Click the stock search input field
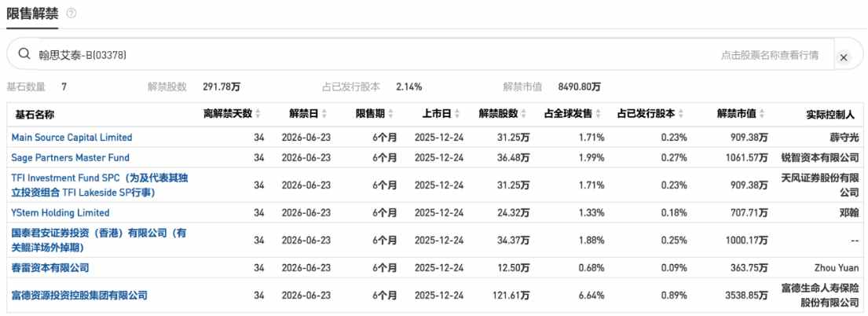The image size is (868, 316). click(x=421, y=54)
